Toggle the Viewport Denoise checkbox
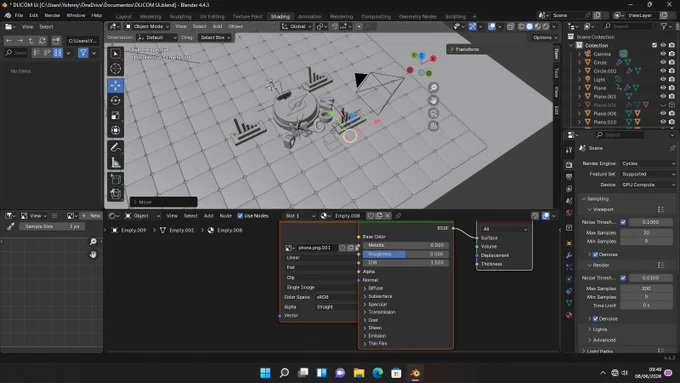 pyautogui.click(x=595, y=255)
